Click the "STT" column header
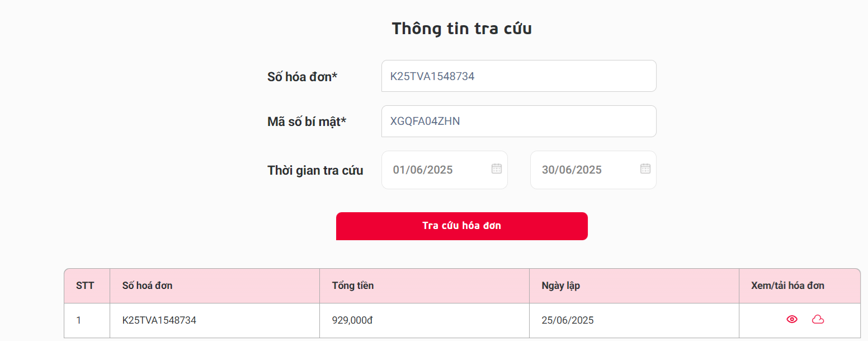The width and height of the screenshot is (868, 341). (85, 286)
